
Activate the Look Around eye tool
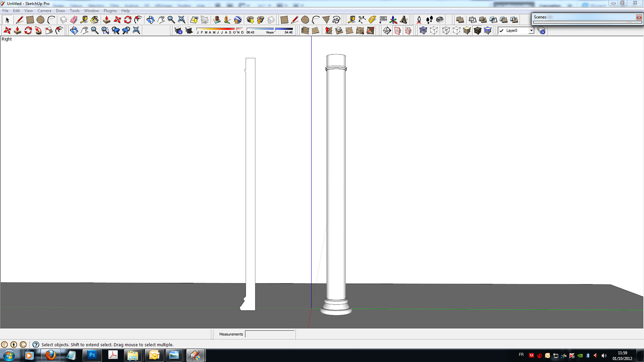pyautogui.click(x=440, y=20)
